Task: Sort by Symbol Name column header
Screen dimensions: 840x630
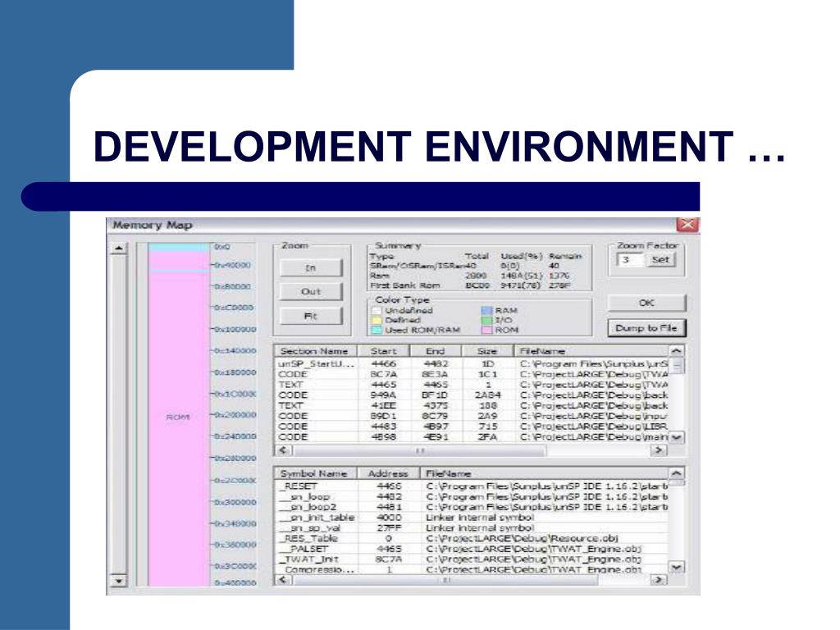Action: click(x=316, y=473)
